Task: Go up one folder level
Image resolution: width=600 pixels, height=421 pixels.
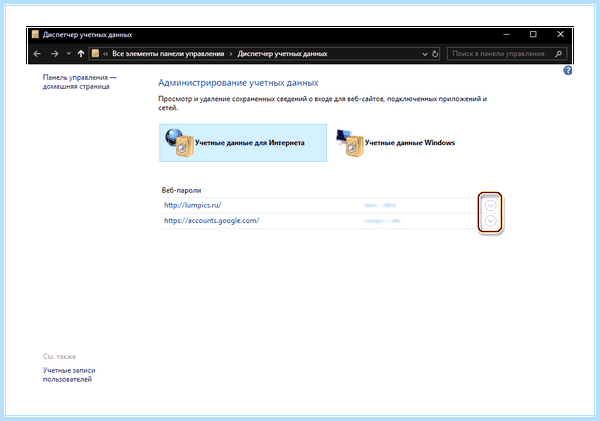Action: pos(81,54)
